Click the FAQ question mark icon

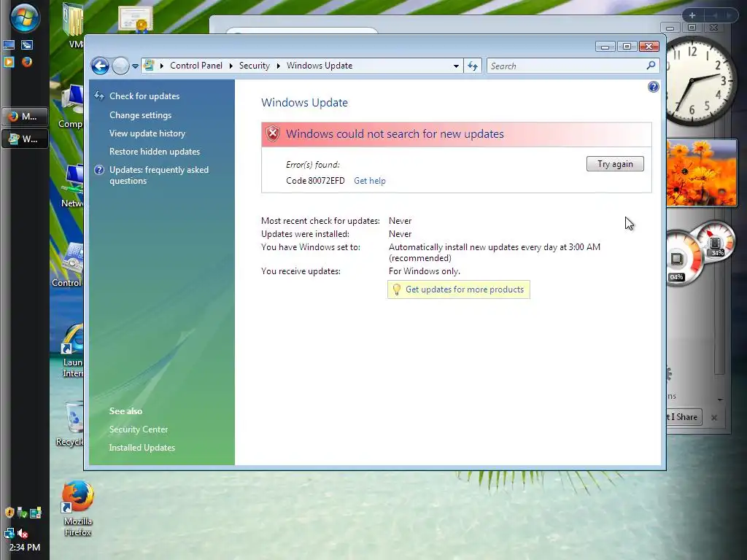pyautogui.click(x=99, y=170)
